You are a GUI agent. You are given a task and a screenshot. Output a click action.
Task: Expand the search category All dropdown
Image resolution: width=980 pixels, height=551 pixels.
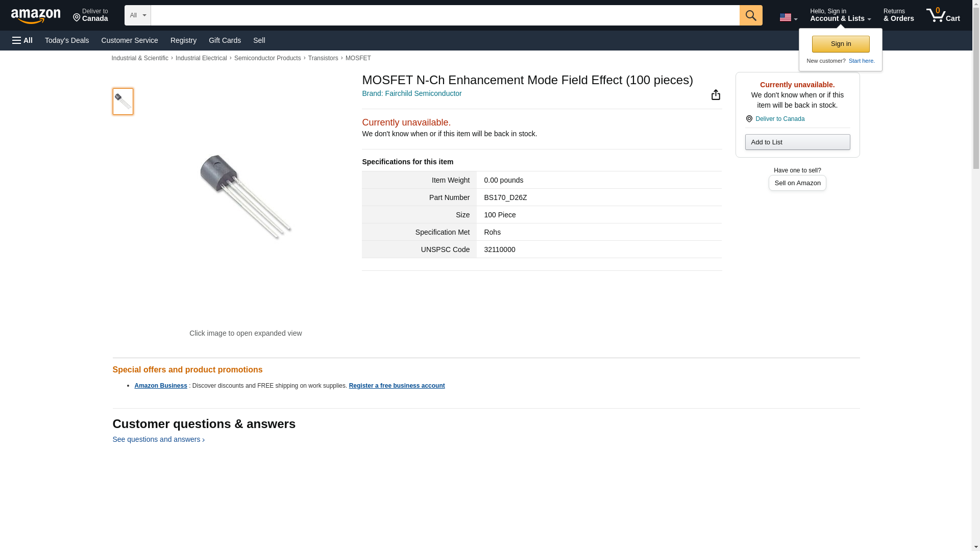tap(137, 15)
